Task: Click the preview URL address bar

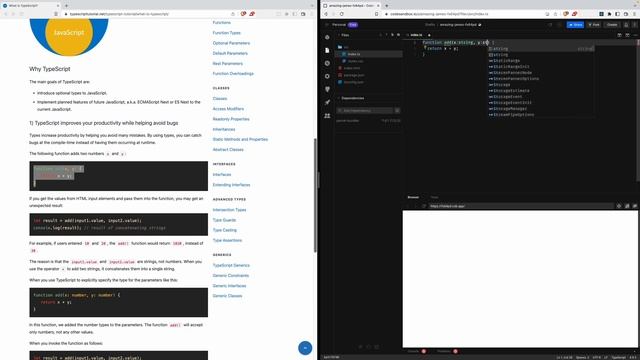Action: [x=521, y=206]
